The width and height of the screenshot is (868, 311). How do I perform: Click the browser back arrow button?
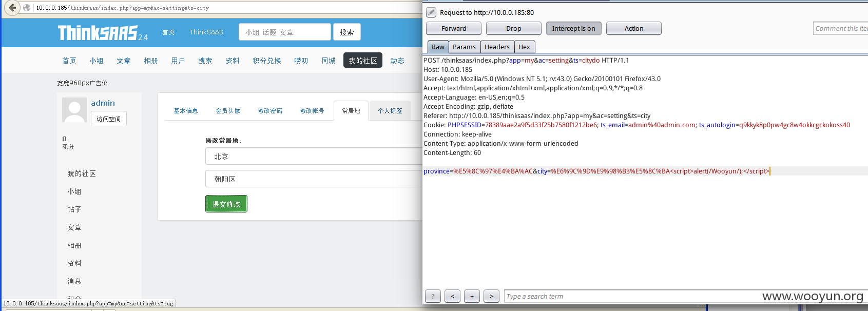click(x=12, y=8)
